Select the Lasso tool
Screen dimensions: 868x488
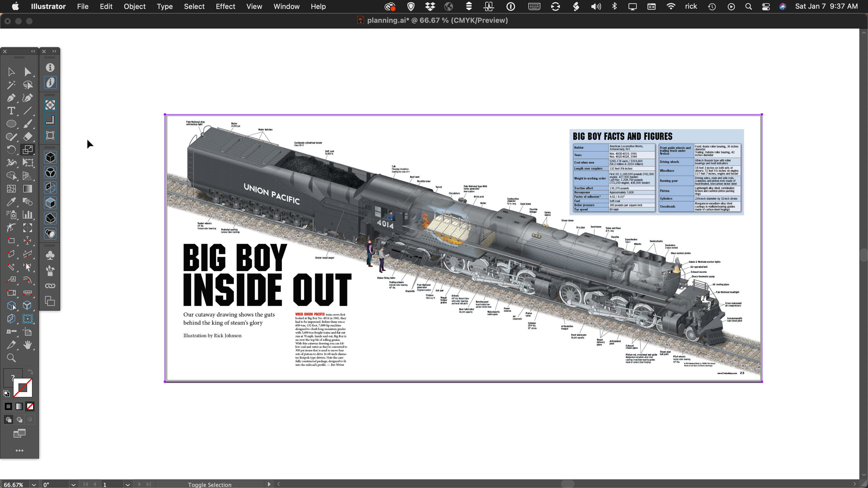click(28, 85)
